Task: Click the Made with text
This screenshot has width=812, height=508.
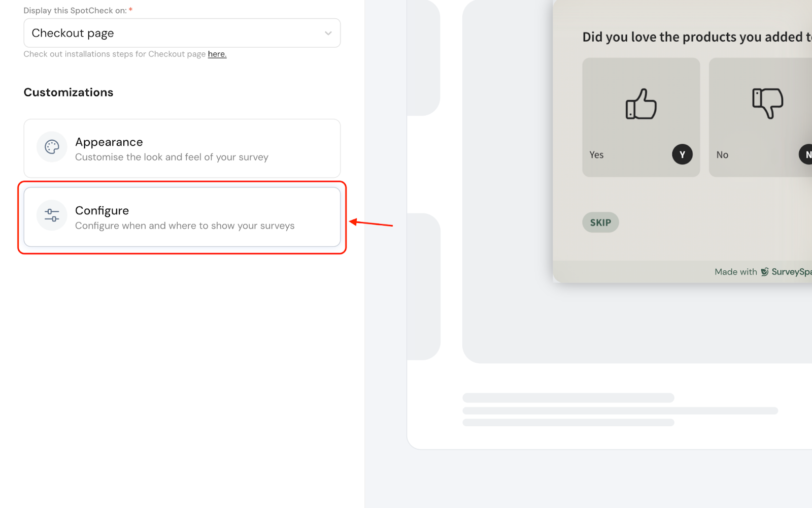Action: 735,272
